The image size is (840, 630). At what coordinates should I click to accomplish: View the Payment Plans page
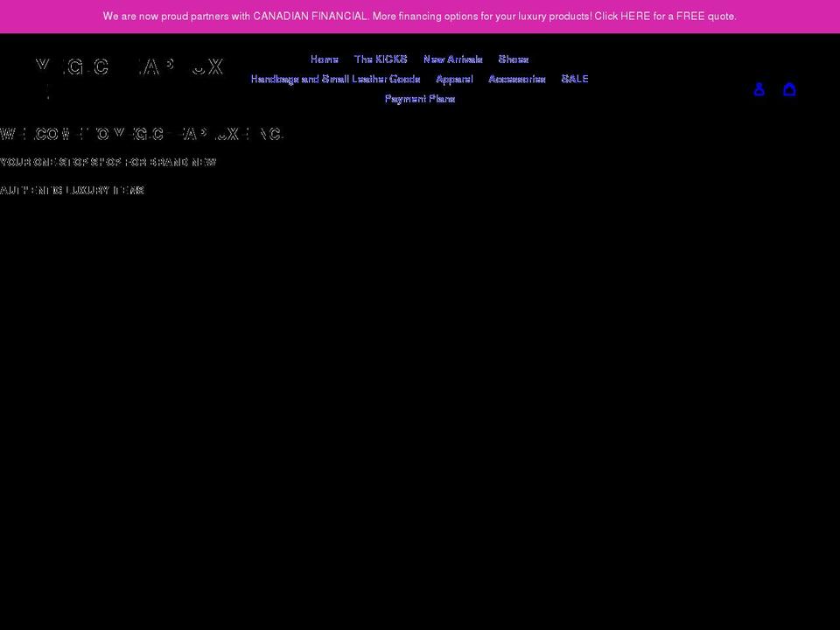pos(420,98)
